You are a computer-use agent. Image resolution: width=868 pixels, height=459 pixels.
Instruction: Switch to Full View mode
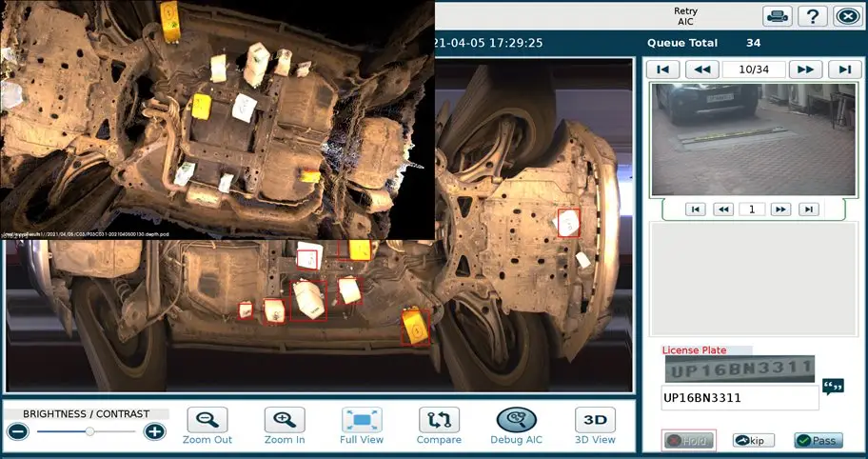click(362, 420)
